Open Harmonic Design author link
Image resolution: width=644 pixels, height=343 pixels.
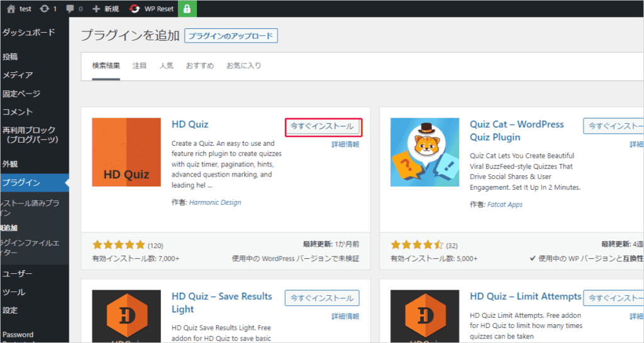coord(215,202)
